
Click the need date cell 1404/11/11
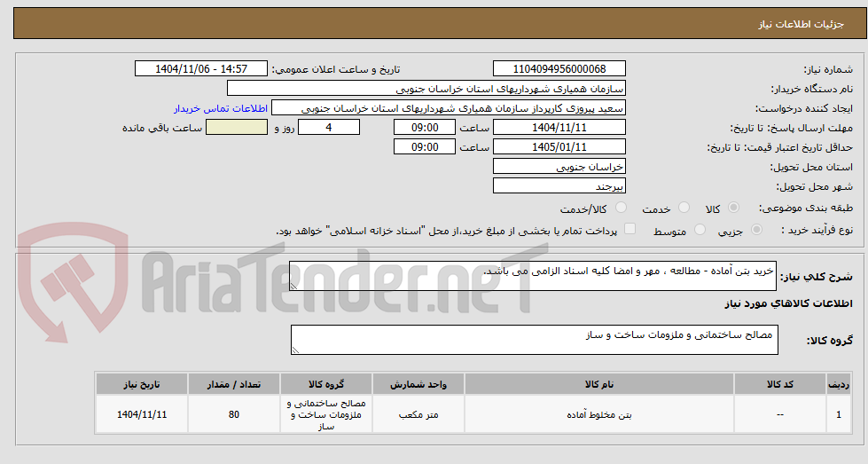142,414
